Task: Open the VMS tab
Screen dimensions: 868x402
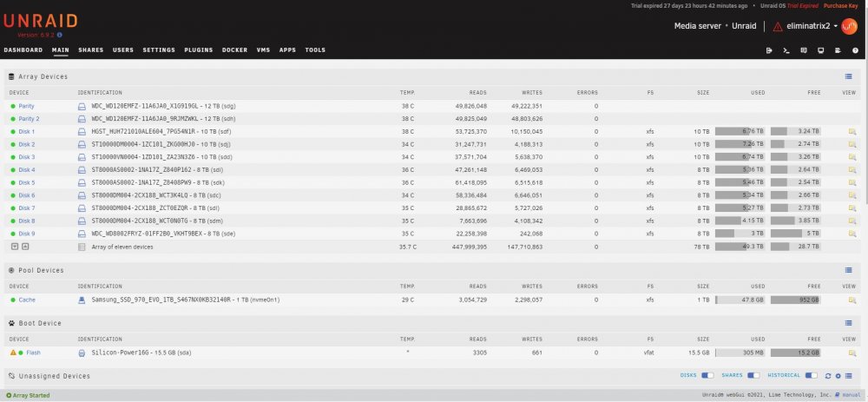Action: 264,49
